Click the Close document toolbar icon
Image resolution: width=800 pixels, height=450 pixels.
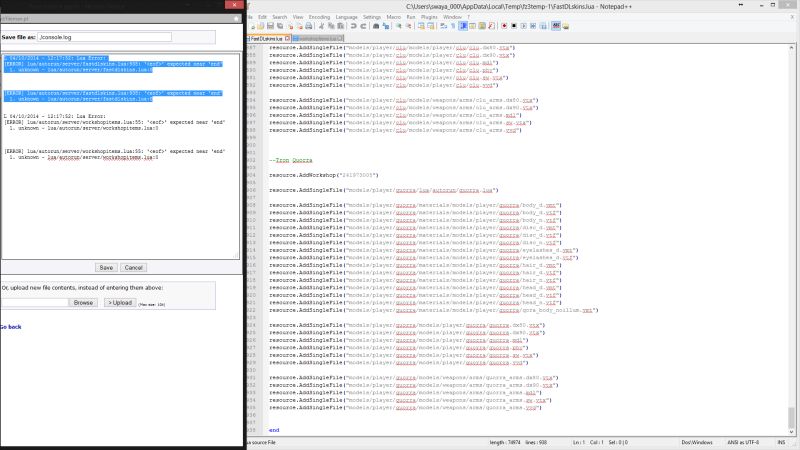[290, 26]
